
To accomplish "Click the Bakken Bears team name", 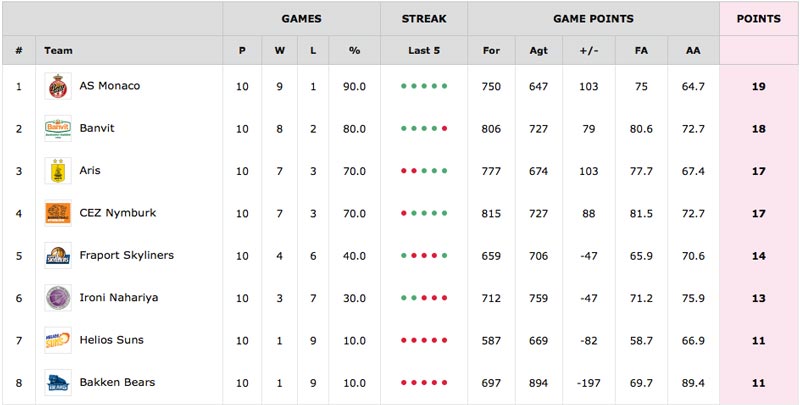I will 117,382.
